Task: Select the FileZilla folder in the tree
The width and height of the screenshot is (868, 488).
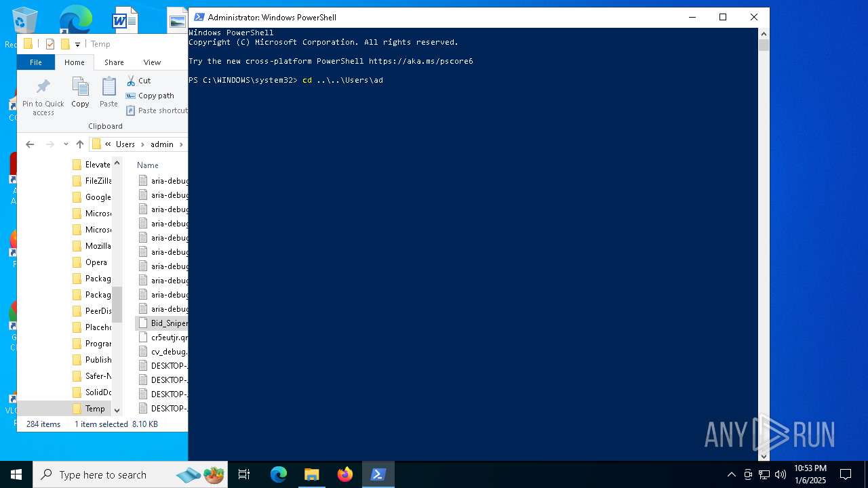Action: point(92,181)
